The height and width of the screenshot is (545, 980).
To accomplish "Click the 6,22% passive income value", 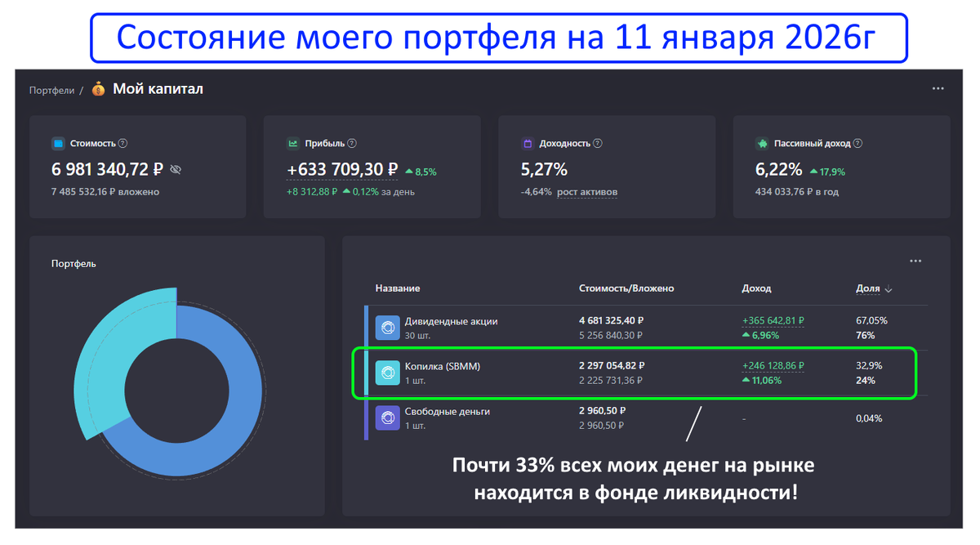I will click(x=778, y=170).
